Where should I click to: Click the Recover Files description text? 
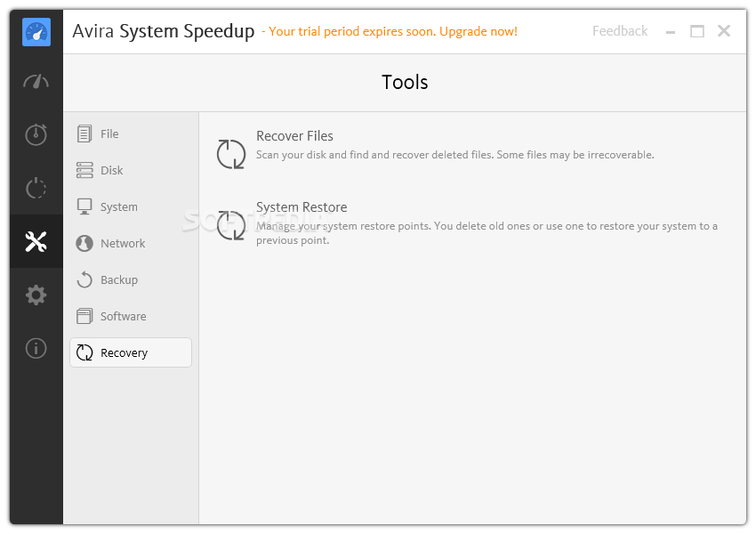click(455, 155)
